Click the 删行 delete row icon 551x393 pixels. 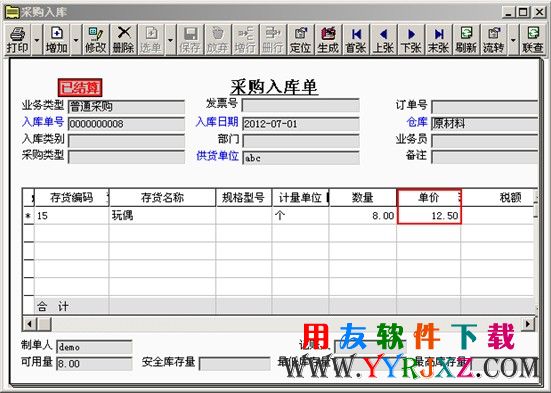pyautogui.click(x=273, y=40)
